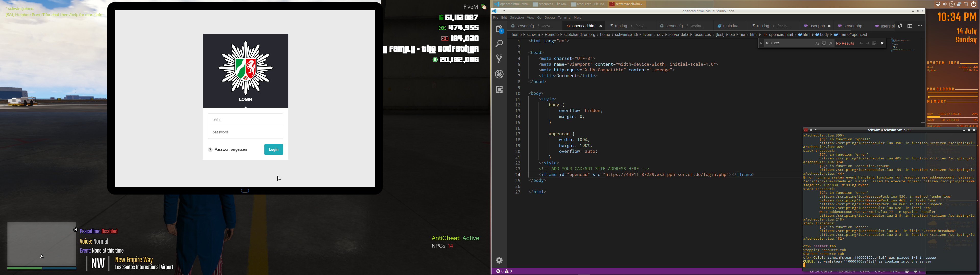The height and width of the screenshot is (275, 980).
Task: Open the Terminal menu
Action: [x=564, y=18]
